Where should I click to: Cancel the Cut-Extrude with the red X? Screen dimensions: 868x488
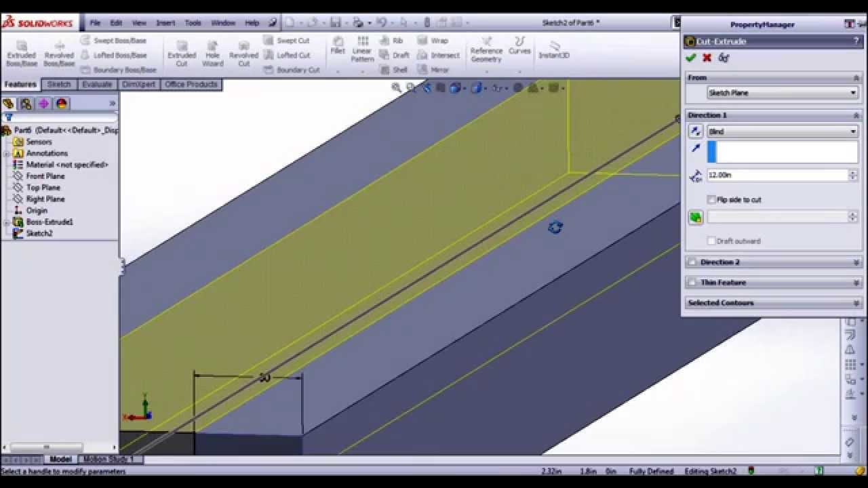tap(707, 58)
